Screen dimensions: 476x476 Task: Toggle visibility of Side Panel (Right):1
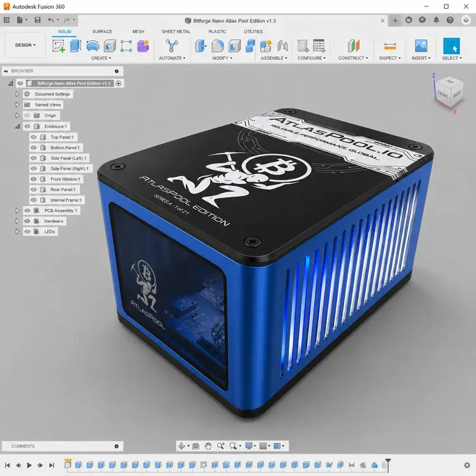coord(34,168)
